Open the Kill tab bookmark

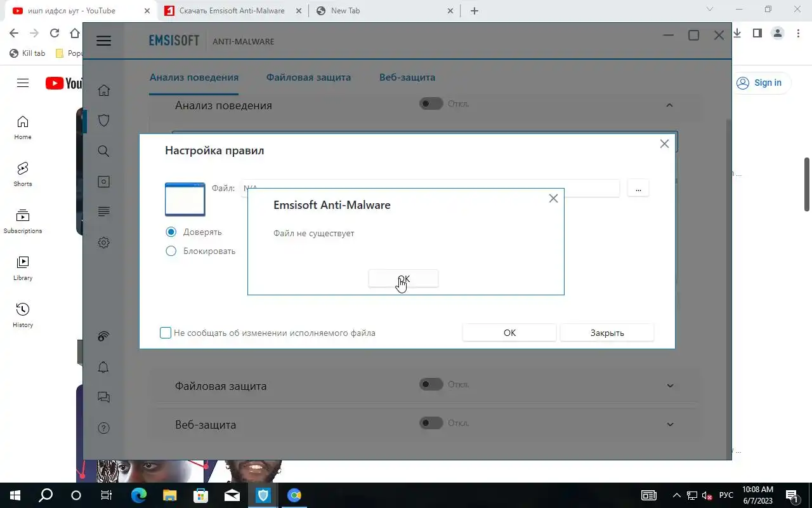27,53
